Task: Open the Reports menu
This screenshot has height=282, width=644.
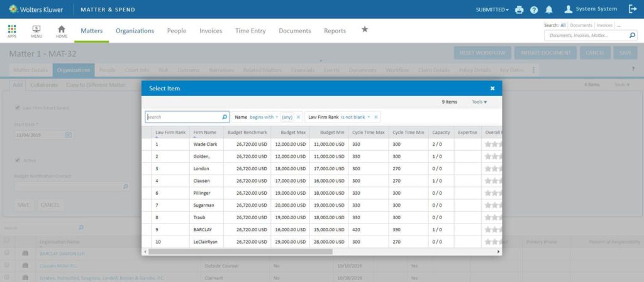Action: (x=335, y=31)
